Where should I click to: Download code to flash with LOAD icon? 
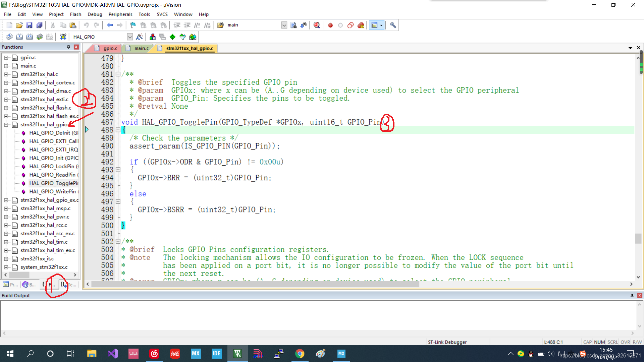(x=63, y=37)
